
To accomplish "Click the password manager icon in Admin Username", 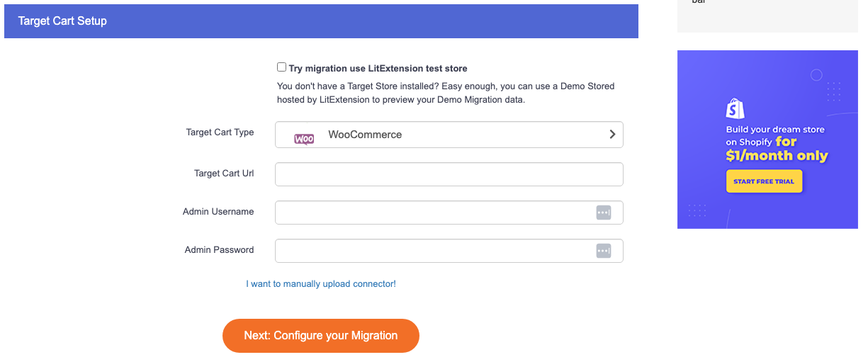I will 603,213.
